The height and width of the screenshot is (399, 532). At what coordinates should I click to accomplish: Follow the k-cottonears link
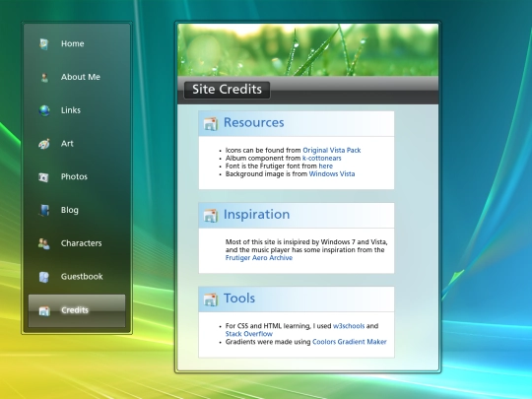point(321,158)
